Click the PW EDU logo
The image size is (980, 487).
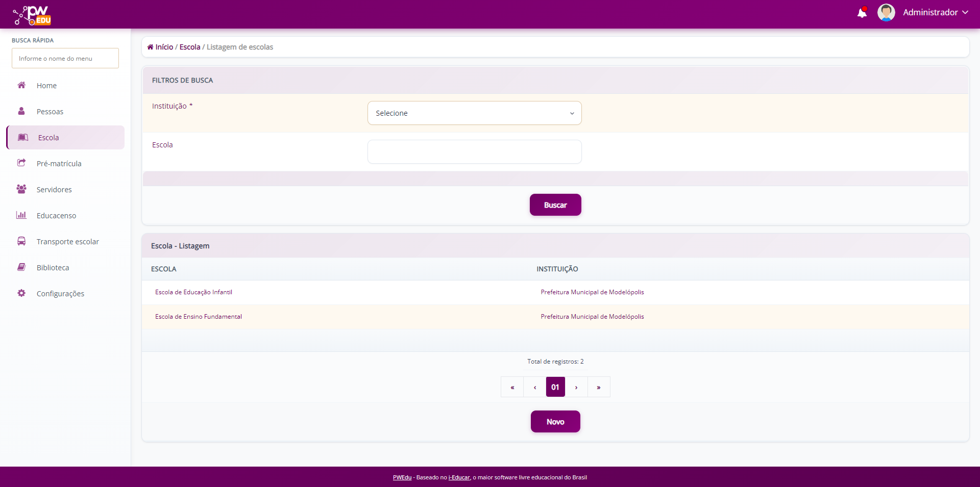(x=32, y=15)
